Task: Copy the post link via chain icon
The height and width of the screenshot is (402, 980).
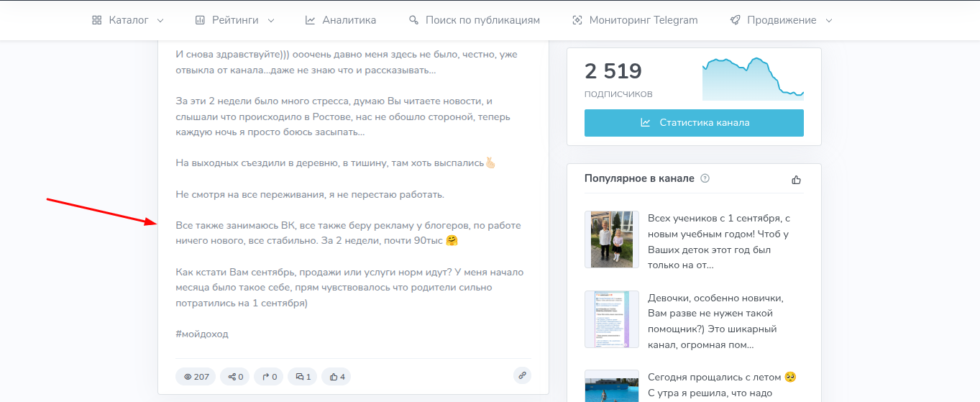Action: [x=523, y=375]
